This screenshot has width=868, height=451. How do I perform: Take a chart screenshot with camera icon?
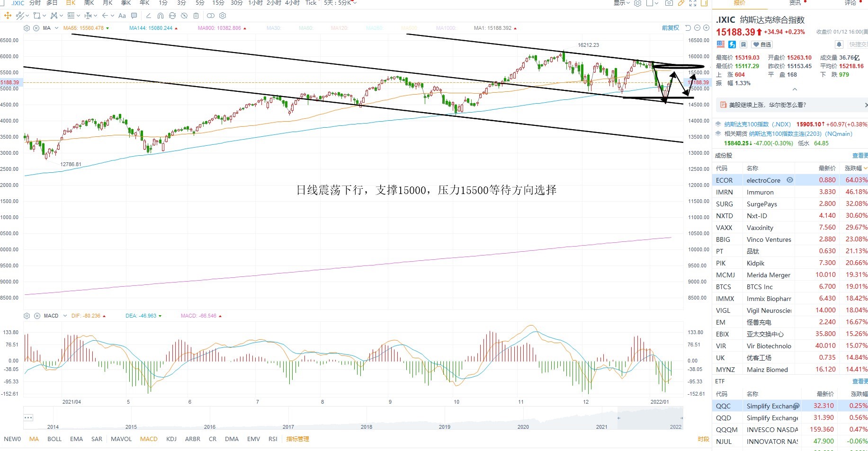pyautogui.click(x=669, y=3)
